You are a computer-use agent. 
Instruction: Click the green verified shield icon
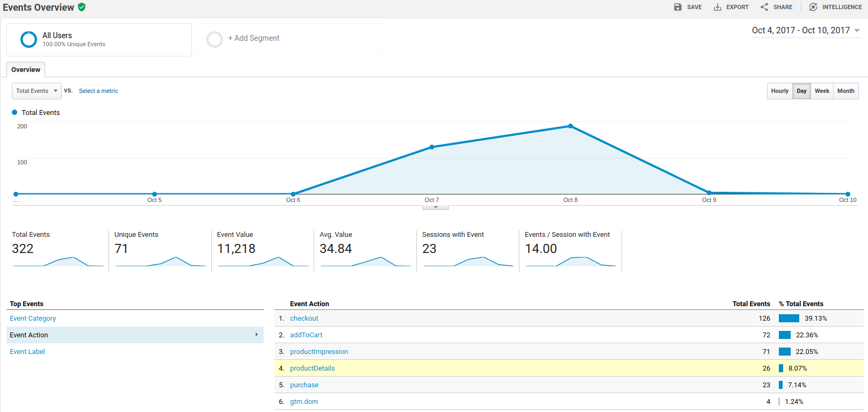click(82, 7)
